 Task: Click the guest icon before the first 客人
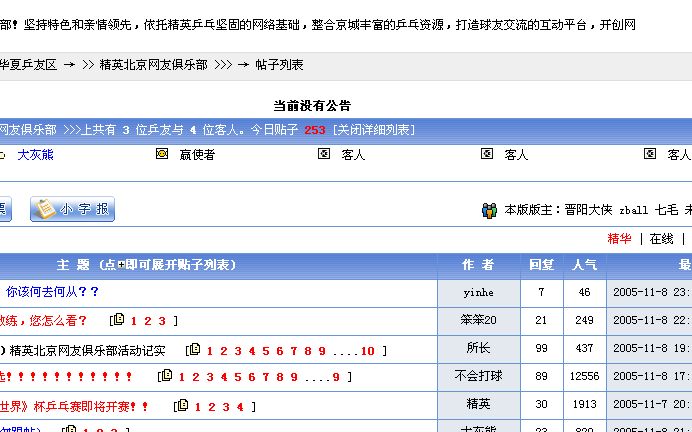click(323, 154)
